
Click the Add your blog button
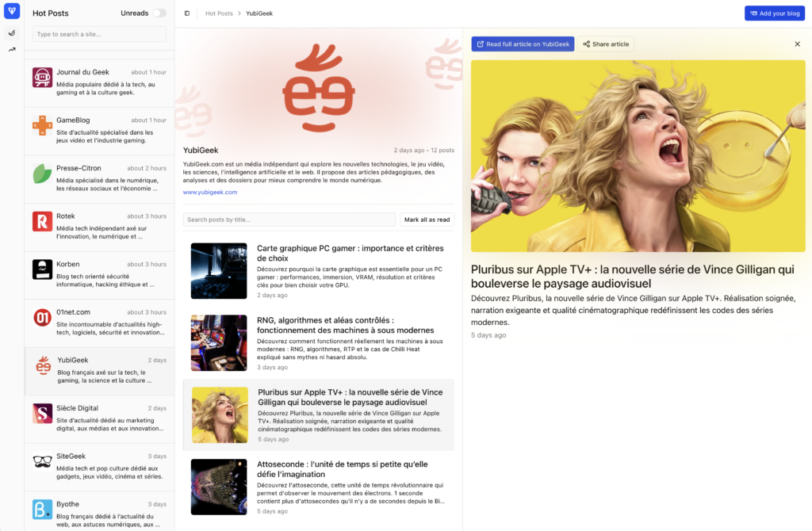tap(774, 13)
